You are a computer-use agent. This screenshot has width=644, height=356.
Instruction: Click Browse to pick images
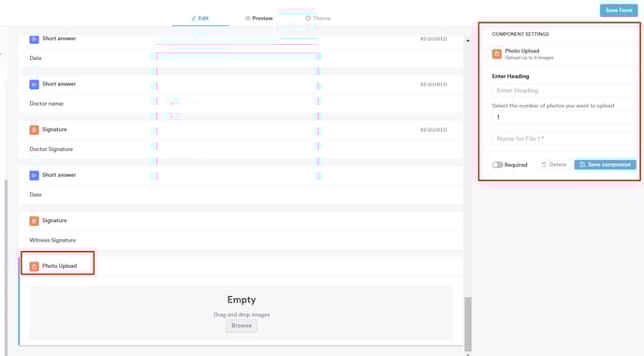(x=241, y=326)
